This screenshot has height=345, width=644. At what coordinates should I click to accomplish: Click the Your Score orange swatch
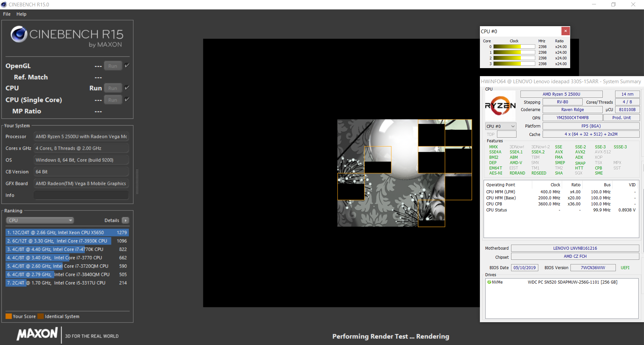[x=9, y=316]
